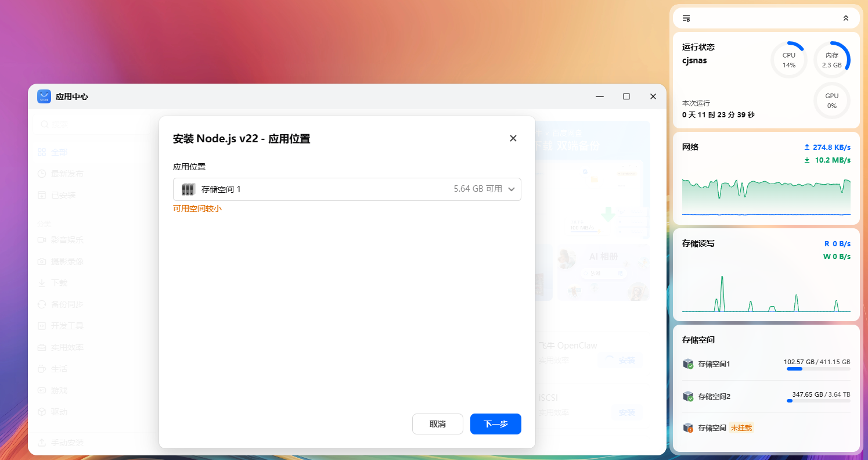Click the 102.57 GB / 411.15 GB text
This screenshot has width=868, height=460.
tap(817, 361)
